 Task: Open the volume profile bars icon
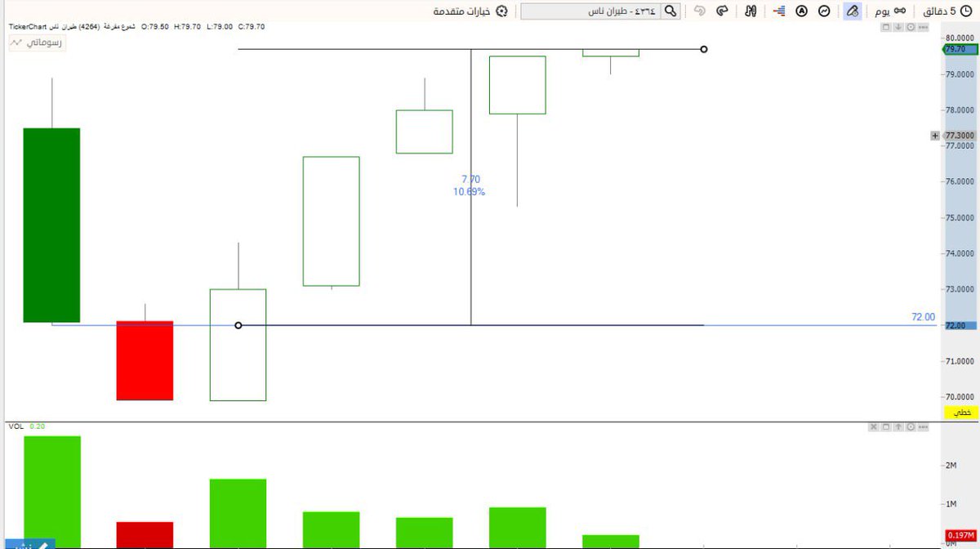click(778, 11)
